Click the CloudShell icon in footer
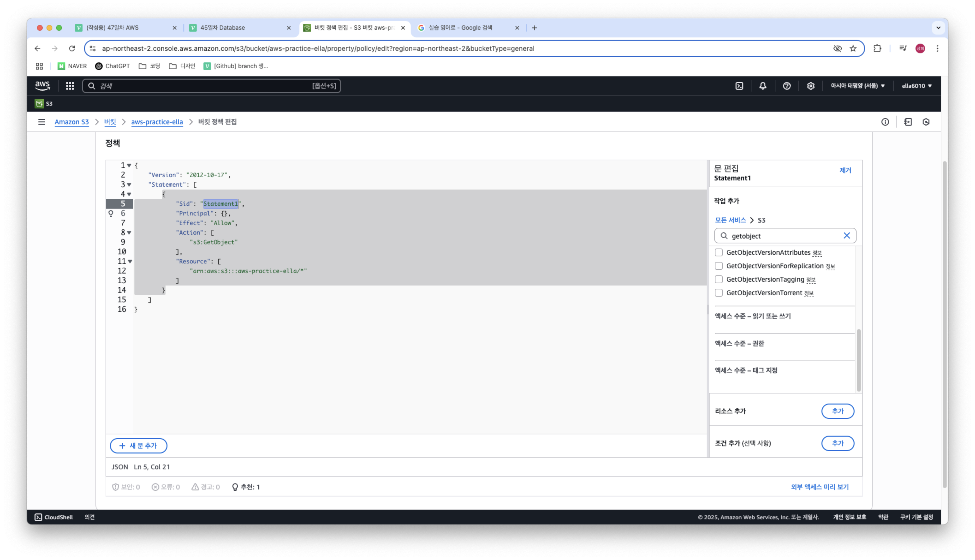Image resolution: width=975 pixels, height=560 pixels. pyautogui.click(x=38, y=517)
